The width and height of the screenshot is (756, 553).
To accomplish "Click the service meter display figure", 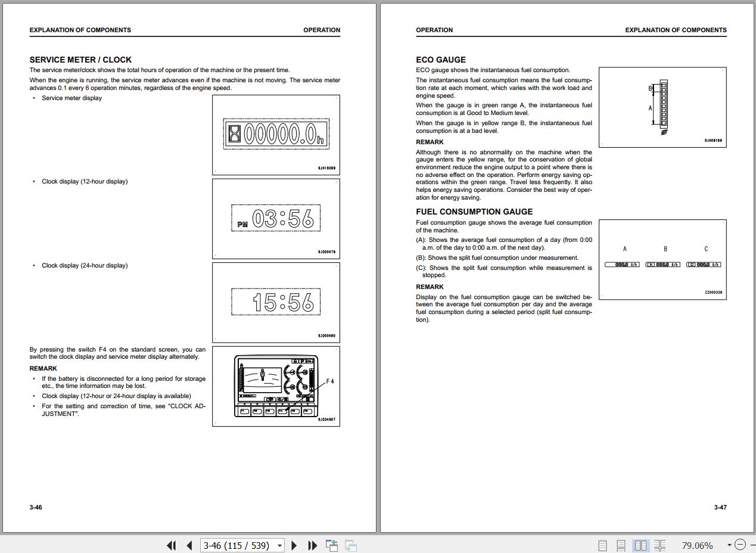I will 276,135.
